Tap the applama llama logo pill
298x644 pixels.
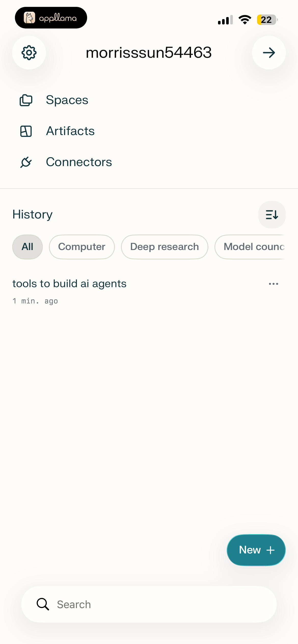point(51,18)
